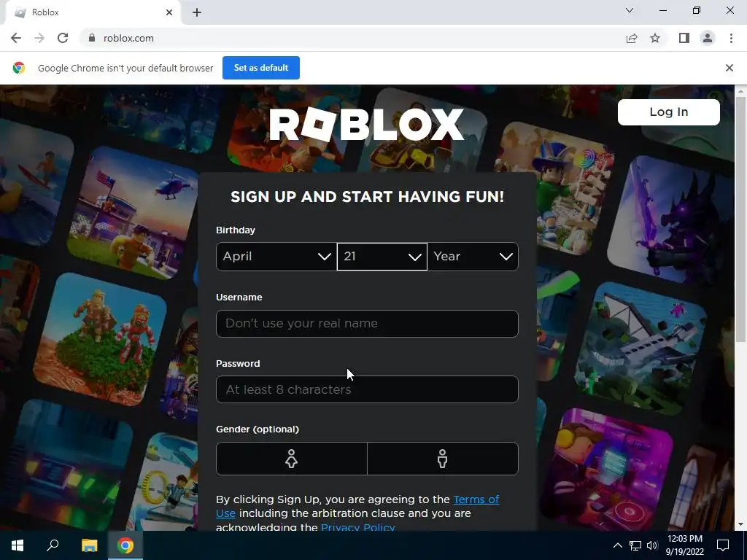Open the birthday day dropdown showing 21
This screenshot has width=747, height=560.
point(382,256)
